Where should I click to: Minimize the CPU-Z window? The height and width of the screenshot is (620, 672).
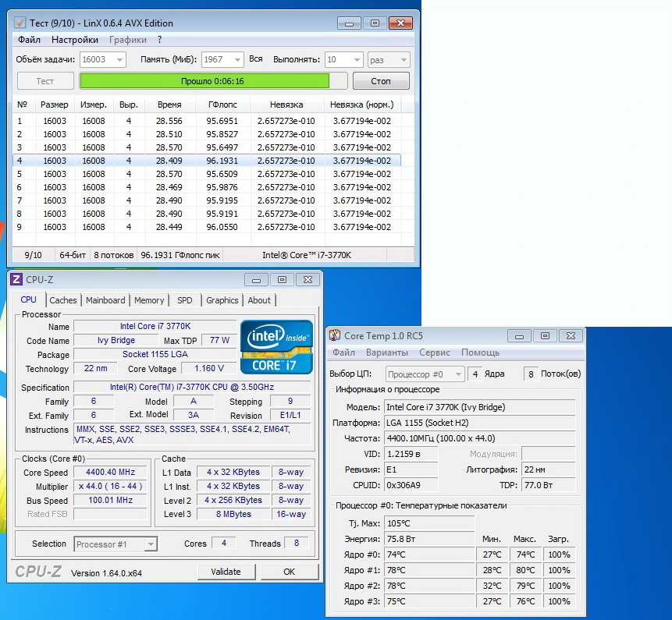click(256, 280)
